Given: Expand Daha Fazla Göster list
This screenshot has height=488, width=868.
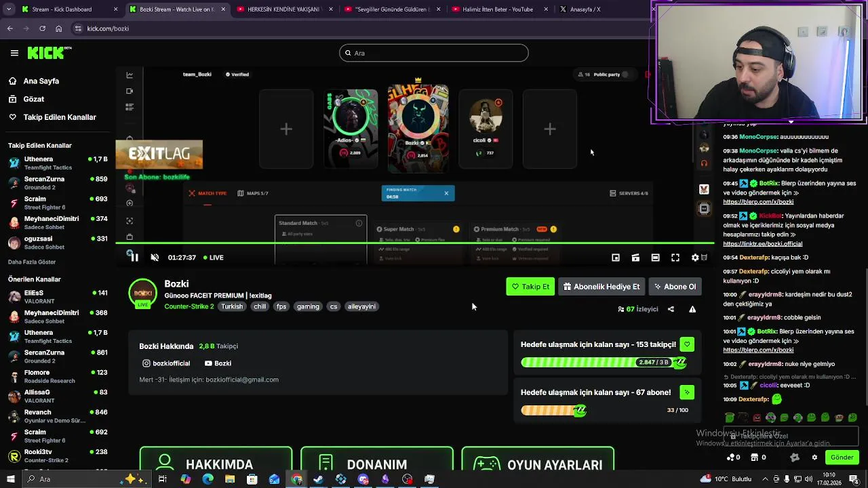Looking at the screenshot, I should pyautogui.click(x=32, y=262).
